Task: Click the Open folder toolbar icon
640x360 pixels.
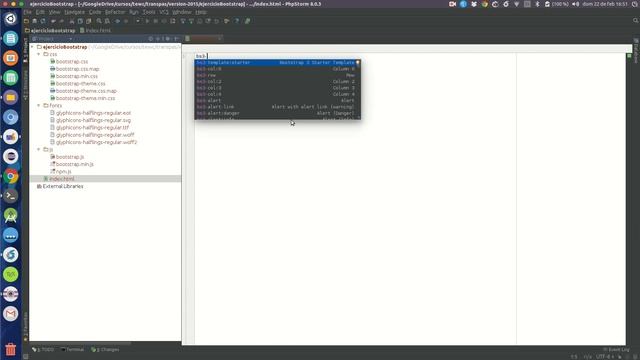Action: pyautogui.click(x=27, y=21)
